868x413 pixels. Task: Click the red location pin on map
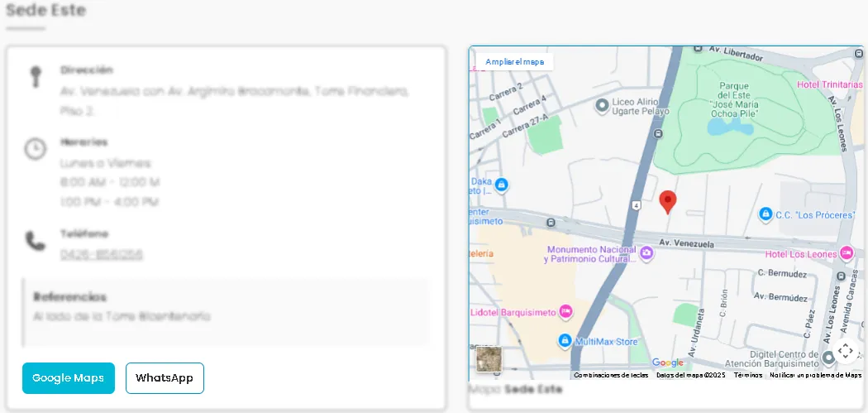click(668, 202)
